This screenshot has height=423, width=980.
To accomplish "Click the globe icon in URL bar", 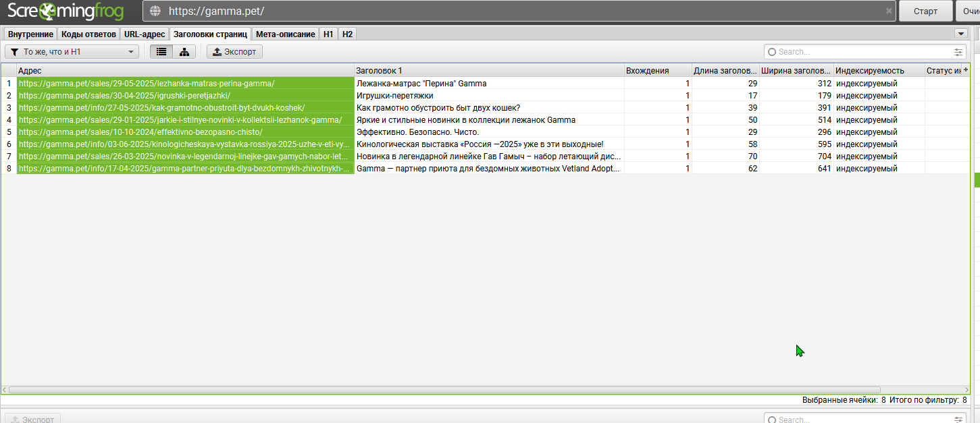I will 155,11.
